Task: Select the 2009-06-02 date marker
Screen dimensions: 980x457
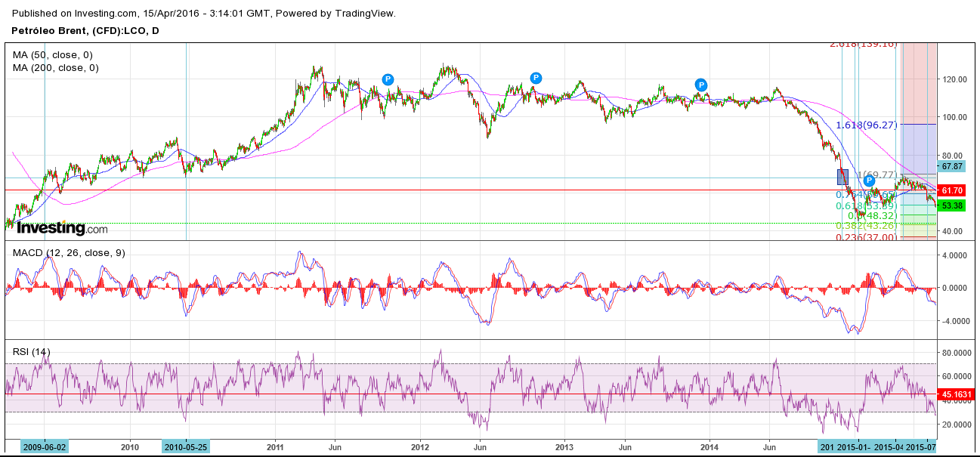Action: 44,446
